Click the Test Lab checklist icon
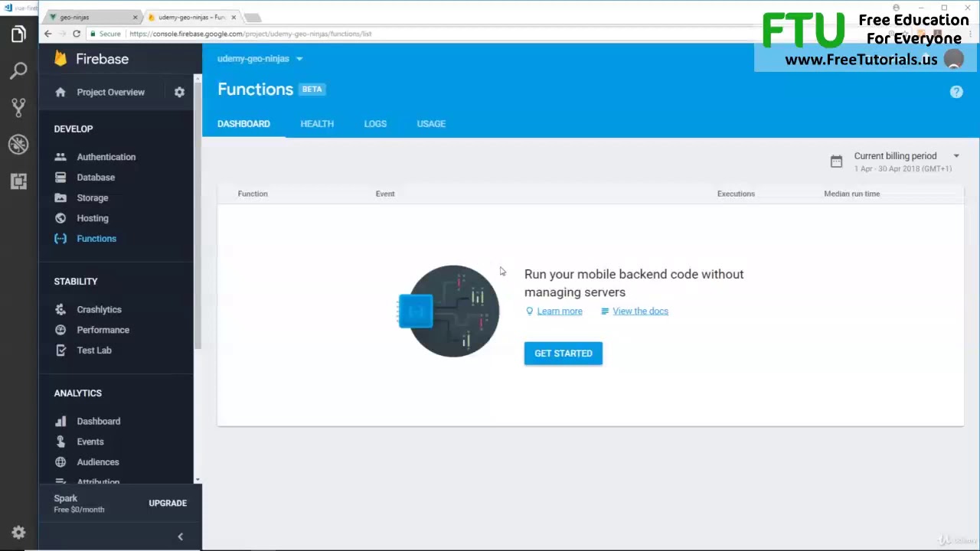The width and height of the screenshot is (980, 551). point(60,350)
